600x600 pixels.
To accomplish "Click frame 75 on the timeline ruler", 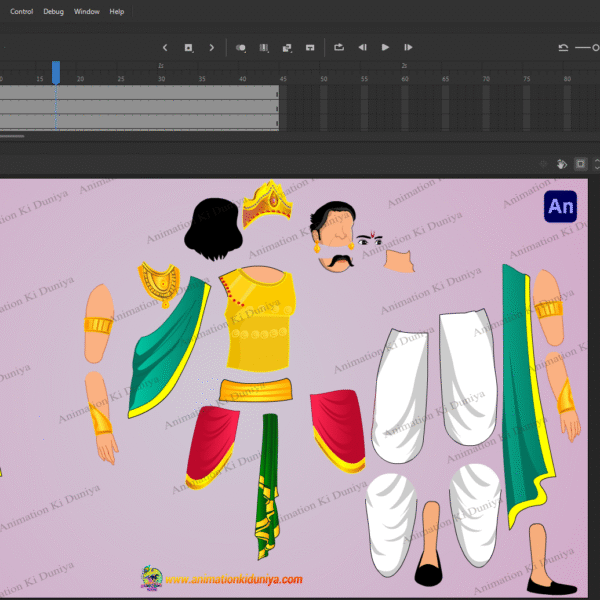I will (527, 79).
